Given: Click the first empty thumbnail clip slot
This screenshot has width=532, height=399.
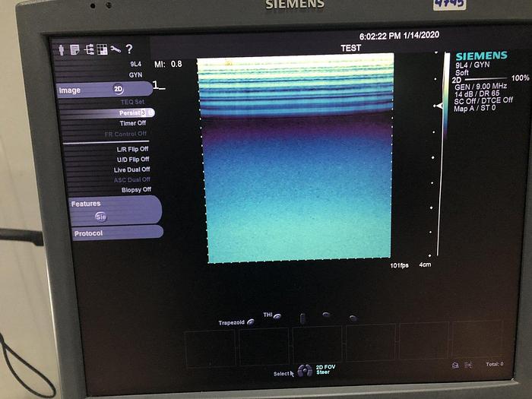Looking at the screenshot, I should (x=210, y=347).
